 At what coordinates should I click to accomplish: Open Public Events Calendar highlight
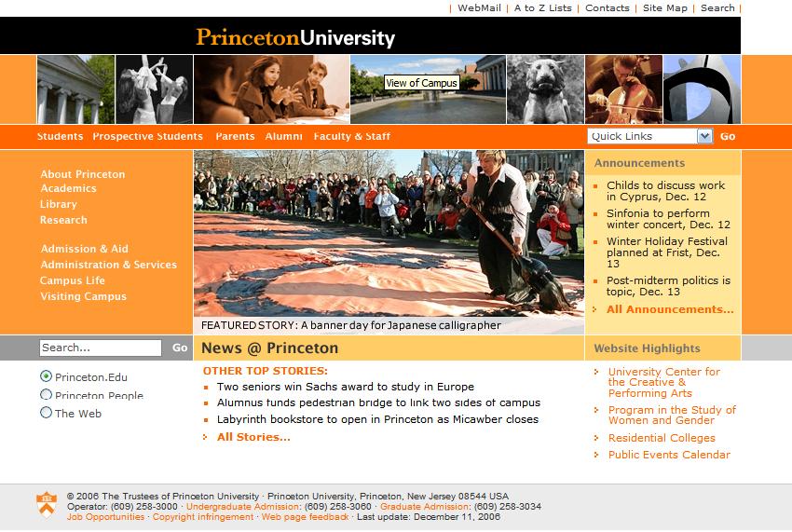point(669,455)
